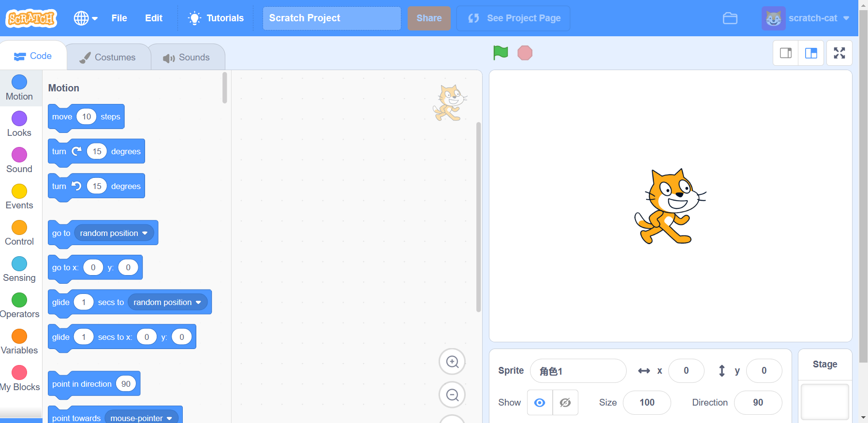Screen dimensions: 868x423
Task: Select the Sensing category
Action: (x=19, y=269)
